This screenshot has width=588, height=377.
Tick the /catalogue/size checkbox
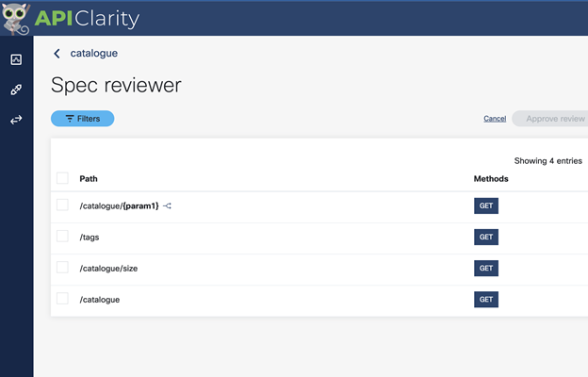(x=62, y=268)
